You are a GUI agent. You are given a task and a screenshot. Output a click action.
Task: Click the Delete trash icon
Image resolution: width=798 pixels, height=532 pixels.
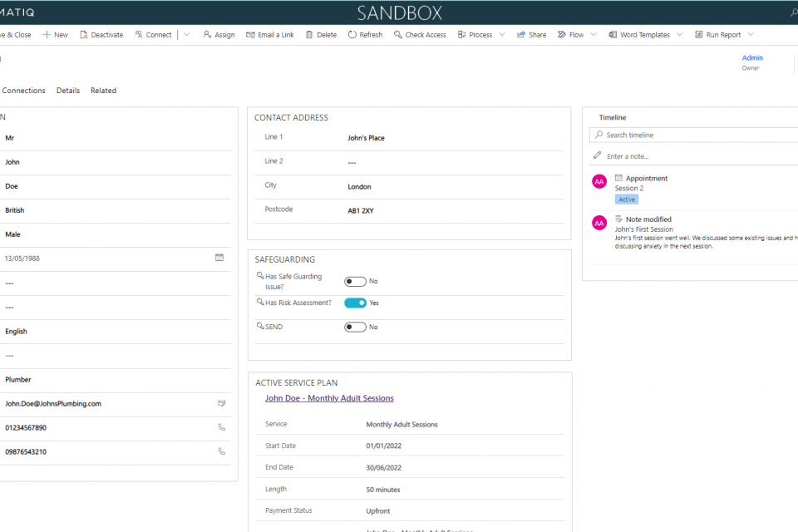[310, 35]
